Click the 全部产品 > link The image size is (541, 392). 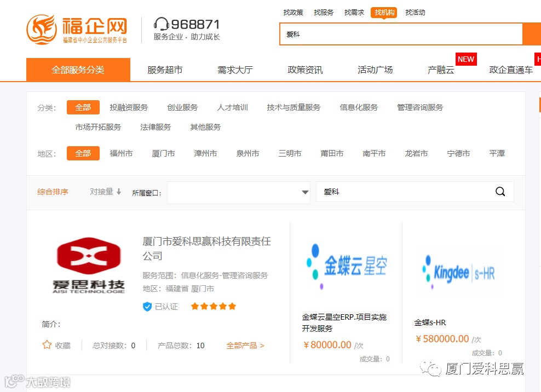[x=245, y=345]
